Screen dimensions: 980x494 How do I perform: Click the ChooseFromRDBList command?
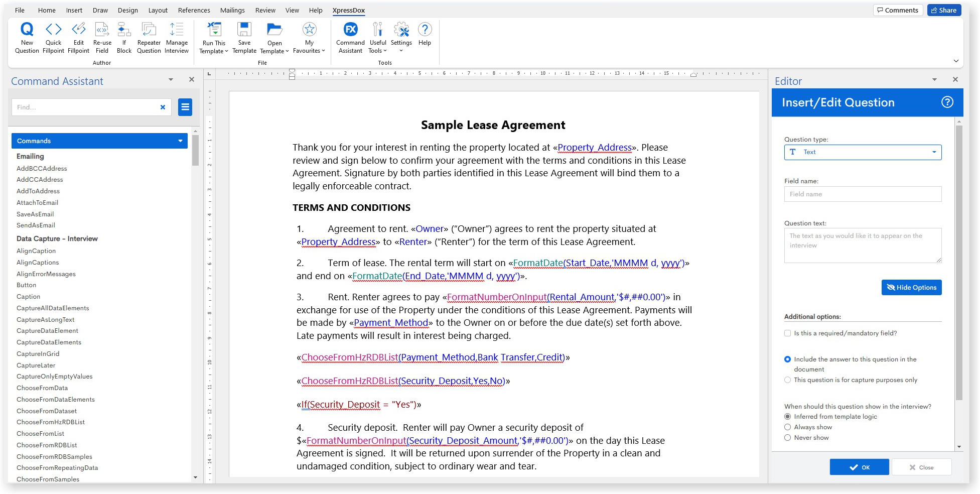(47, 445)
